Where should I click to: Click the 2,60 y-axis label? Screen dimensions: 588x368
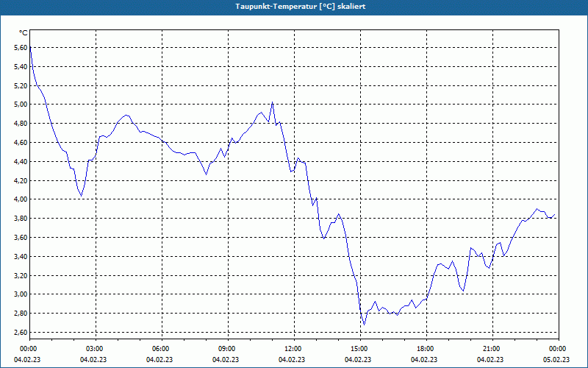coord(21,333)
